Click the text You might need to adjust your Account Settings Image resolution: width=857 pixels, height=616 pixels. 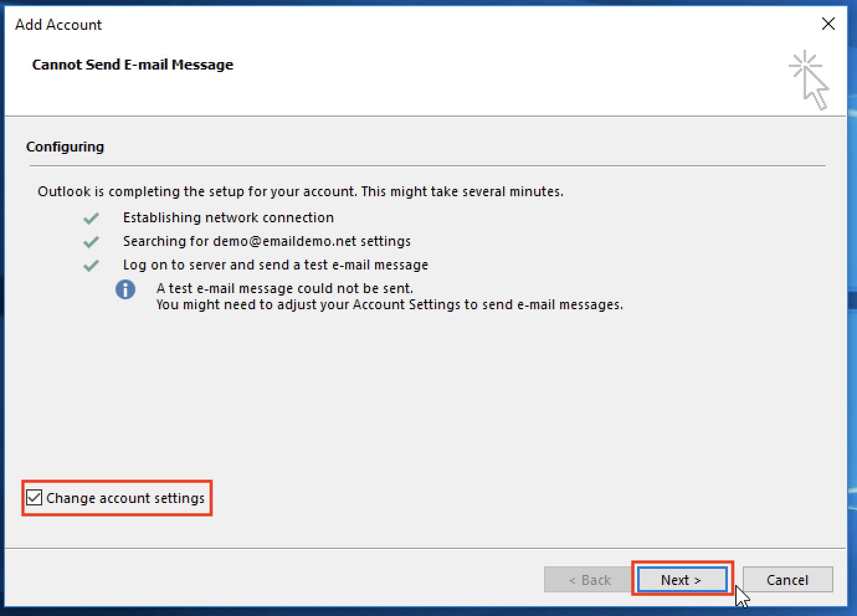point(389,304)
